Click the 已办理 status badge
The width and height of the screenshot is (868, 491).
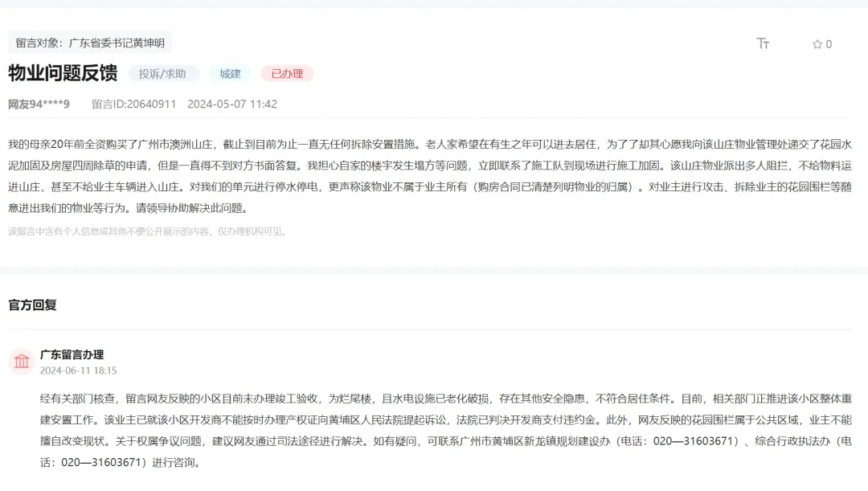click(x=287, y=74)
